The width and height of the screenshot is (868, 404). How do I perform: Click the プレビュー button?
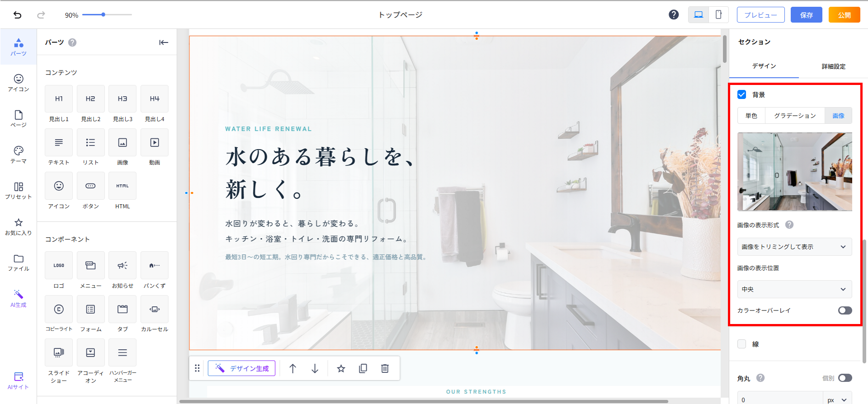click(760, 15)
